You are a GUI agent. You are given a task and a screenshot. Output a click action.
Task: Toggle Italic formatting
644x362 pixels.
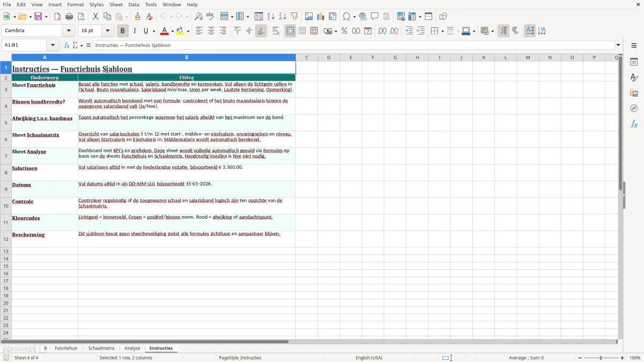tap(135, 31)
